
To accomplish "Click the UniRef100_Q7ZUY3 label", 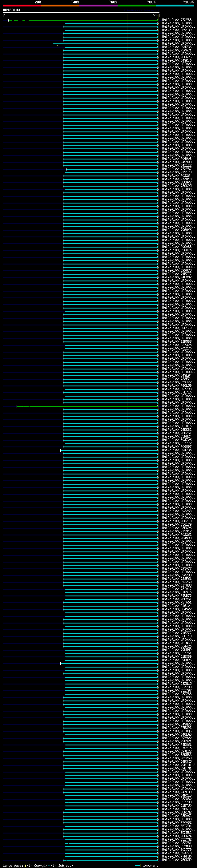I will [177, 179].
